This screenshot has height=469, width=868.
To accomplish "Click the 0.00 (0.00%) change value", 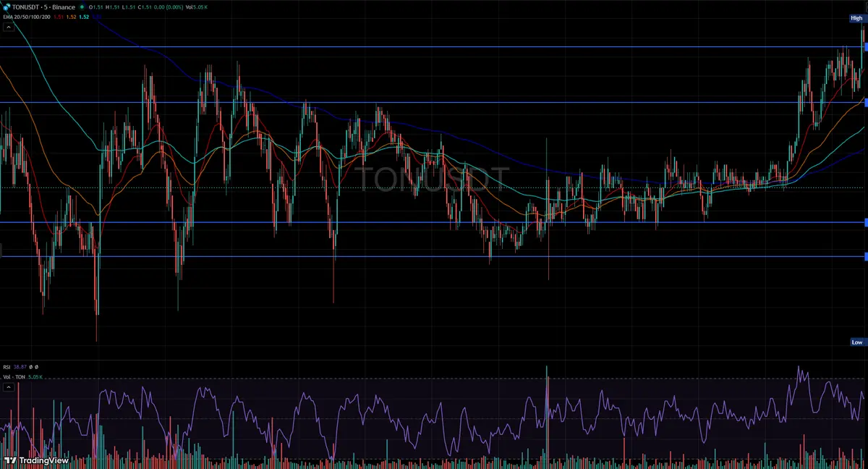I will pos(169,7).
